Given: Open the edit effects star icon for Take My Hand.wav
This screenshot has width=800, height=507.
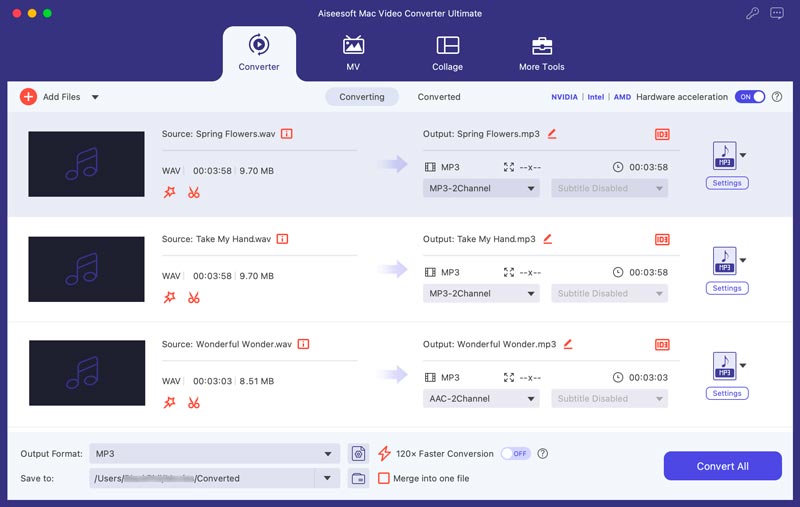Looking at the screenshot, I should (x=169, y=297).
